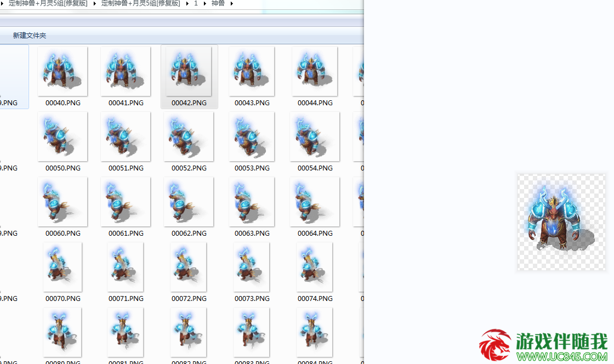Click the 00063.PNG file name label
Viewport: 614px width, 364px height.
pyautogui.click(x=252, y=234)
